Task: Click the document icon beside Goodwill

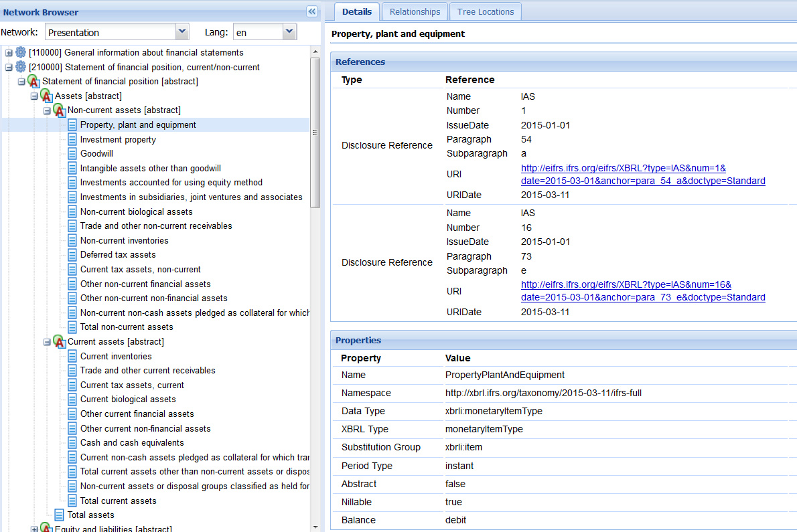Action: click(72, 154)
